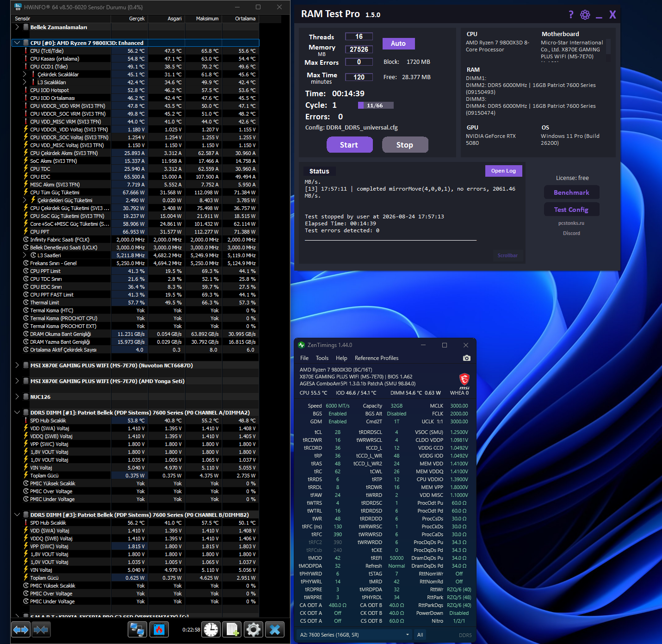Click lightning icon beside CPU TDC
Viewport: 662px width, 644px height.
pos(26,169)
